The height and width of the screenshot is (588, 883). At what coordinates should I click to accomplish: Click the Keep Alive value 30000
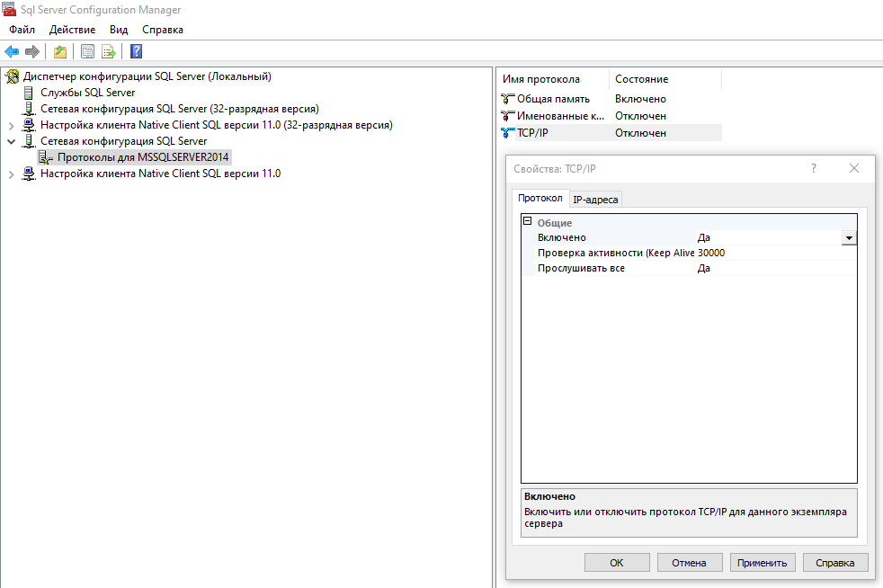(711, 253)
